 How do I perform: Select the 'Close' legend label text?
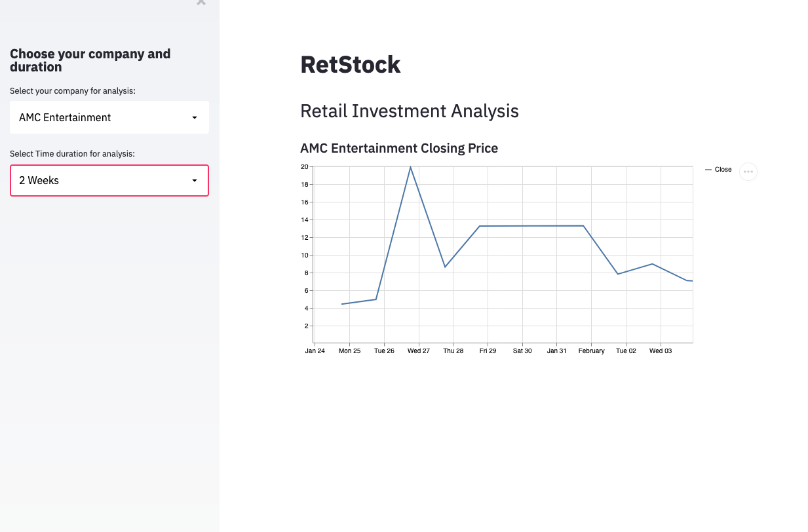[723, 170]
